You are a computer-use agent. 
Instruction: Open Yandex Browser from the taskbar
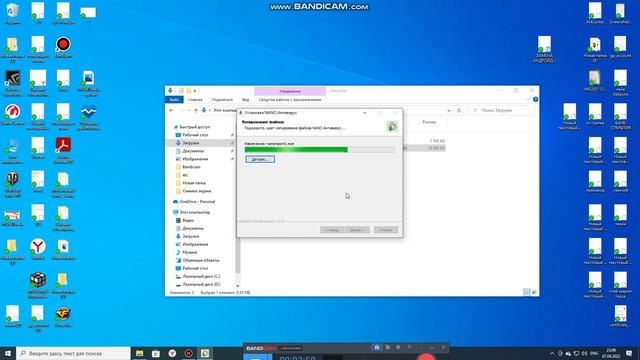pos(172,353)
